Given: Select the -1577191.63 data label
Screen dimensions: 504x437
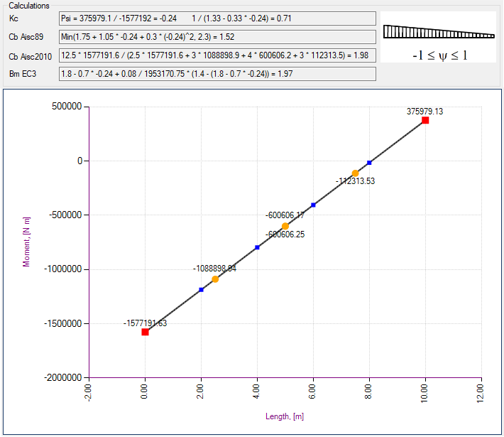Looking at the screenshot, I should [x=145, y=323].
